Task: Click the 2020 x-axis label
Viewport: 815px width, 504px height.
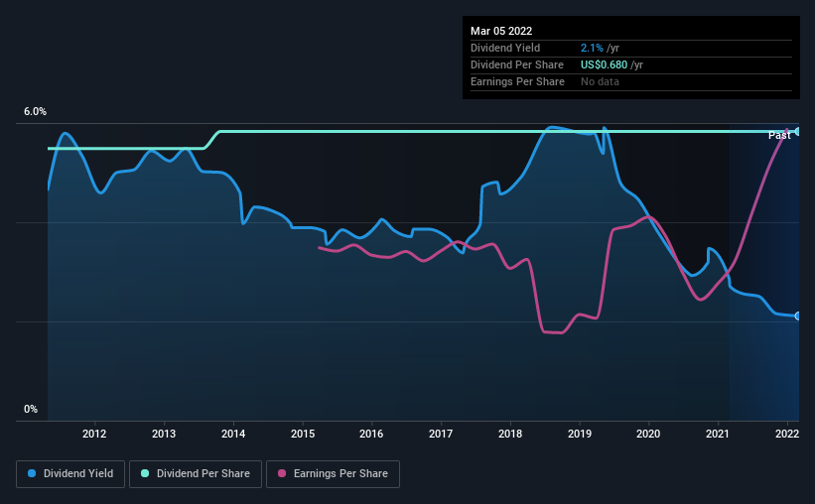Action: [648, 434]
